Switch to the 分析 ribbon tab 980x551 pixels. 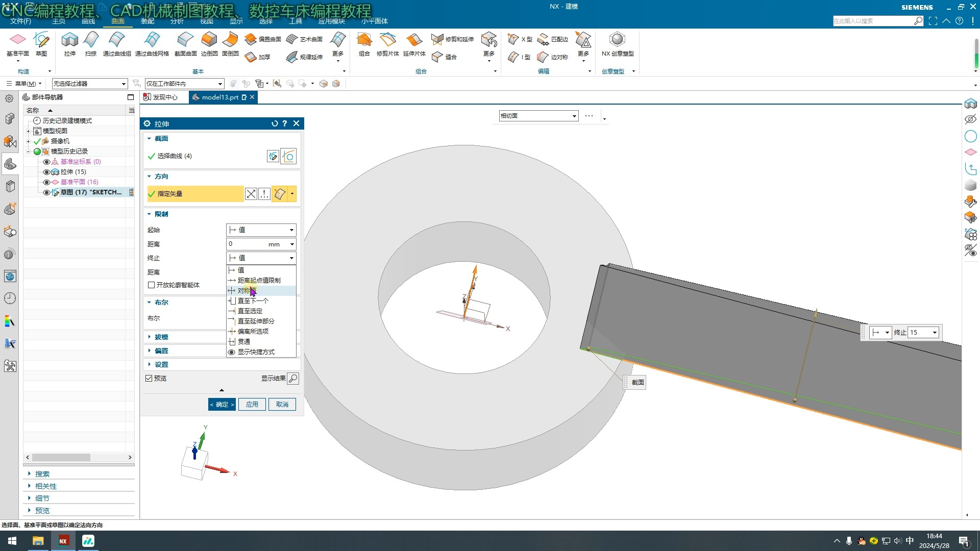click(x=177, y=21)
